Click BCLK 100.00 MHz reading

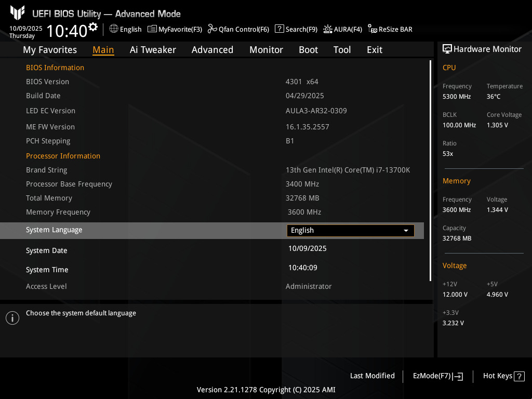459,125
